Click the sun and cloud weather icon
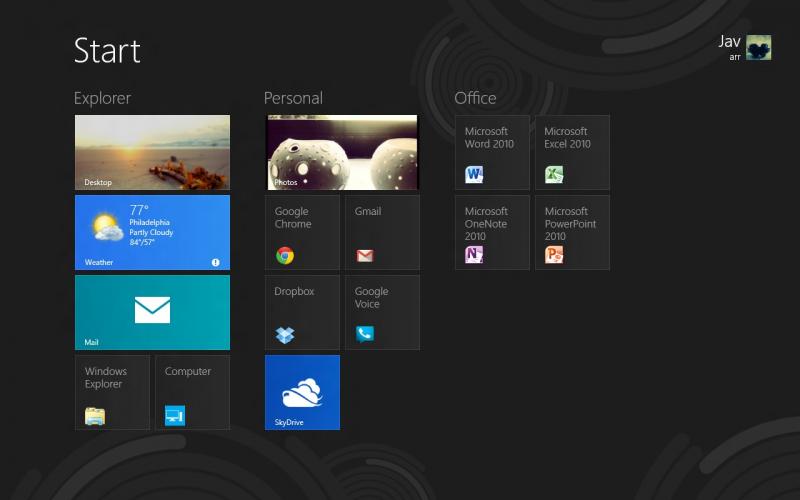 [x=107, y=228]
